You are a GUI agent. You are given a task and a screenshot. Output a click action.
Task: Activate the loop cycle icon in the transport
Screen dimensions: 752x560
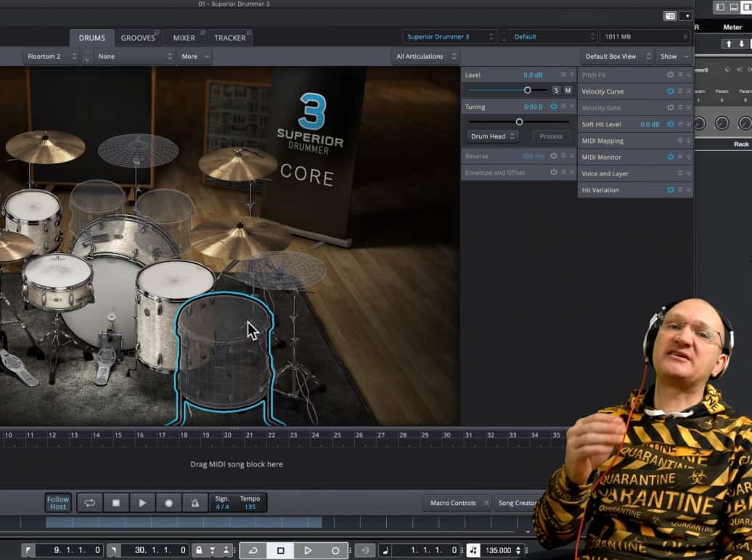coord(89,503)
